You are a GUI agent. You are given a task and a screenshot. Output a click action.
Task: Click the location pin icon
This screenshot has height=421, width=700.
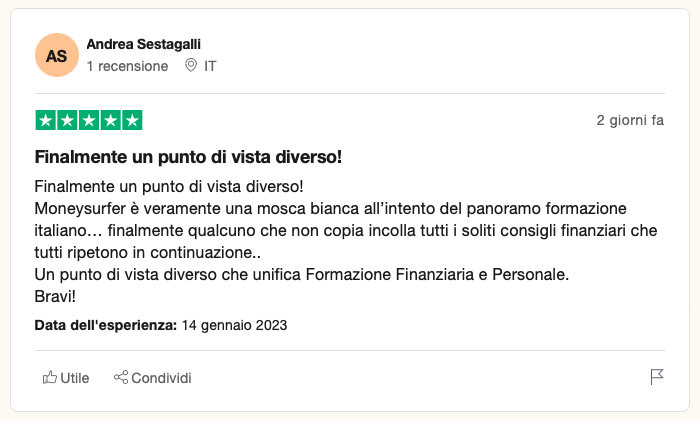[x=191, y=65]
